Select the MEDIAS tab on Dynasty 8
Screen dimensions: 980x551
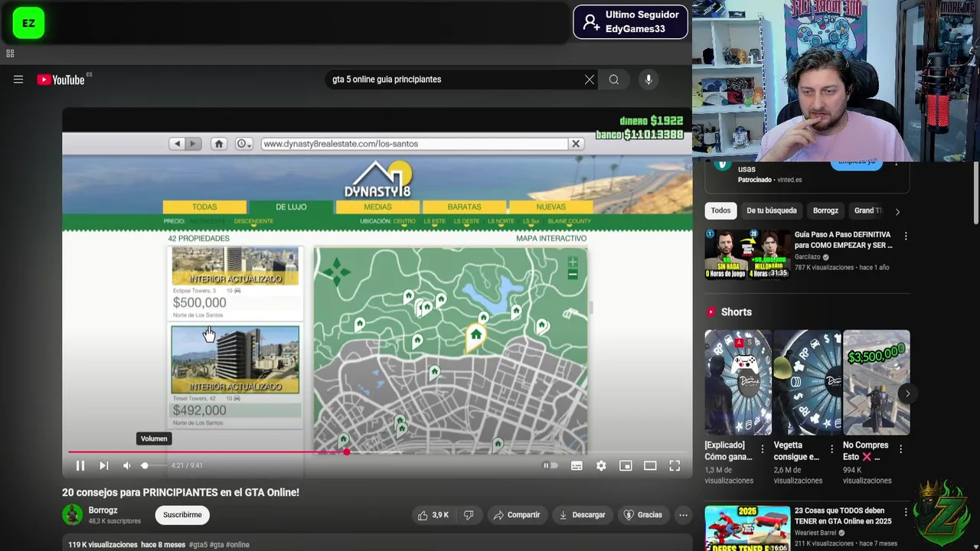click(377, 207)
